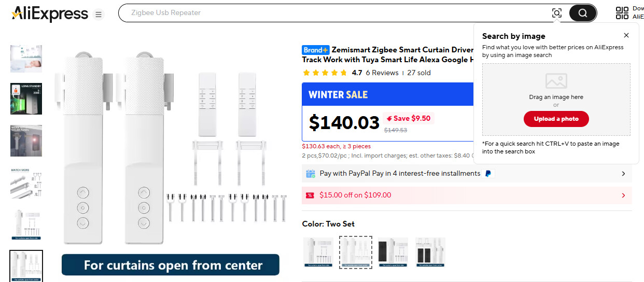Click the image search camera icon

(x=556, y=13)
